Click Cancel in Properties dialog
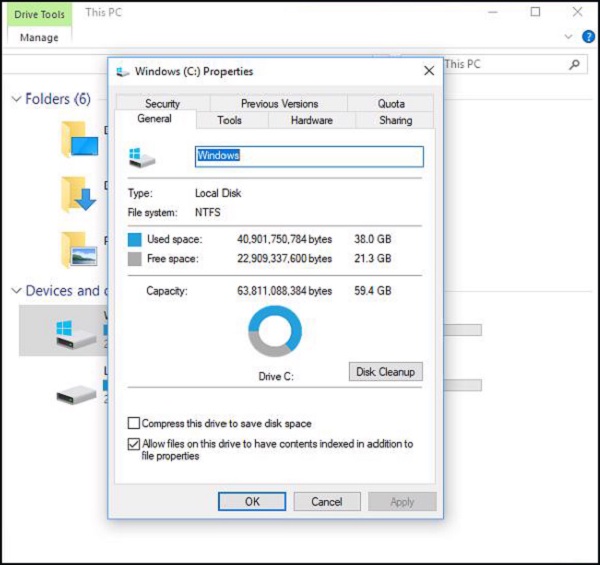 (x=327, y=501)
